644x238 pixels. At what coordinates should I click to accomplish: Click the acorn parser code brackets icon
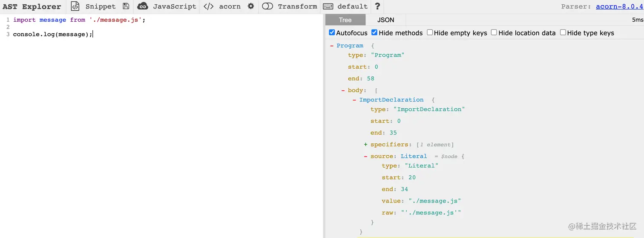click(x=208, y=6)
